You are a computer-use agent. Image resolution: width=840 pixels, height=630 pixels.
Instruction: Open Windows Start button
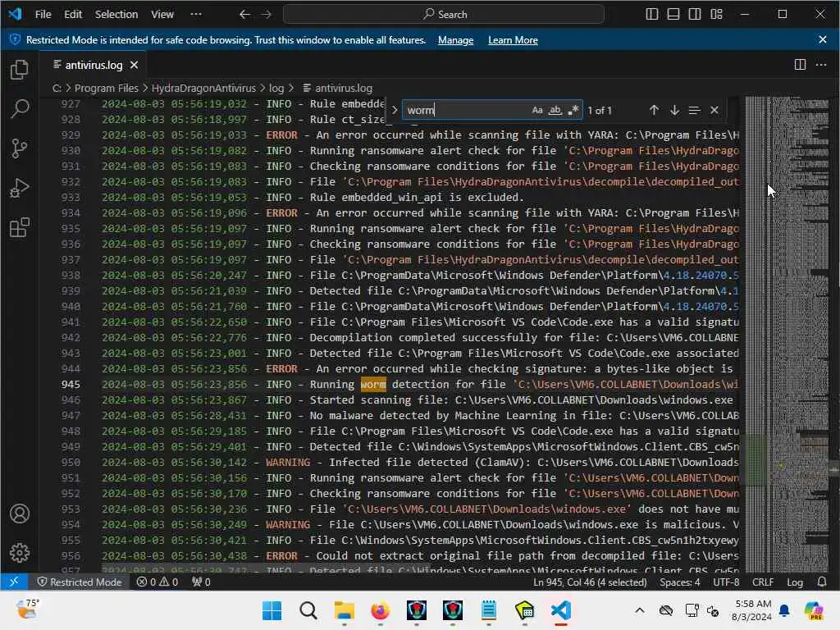click(272, 610)
